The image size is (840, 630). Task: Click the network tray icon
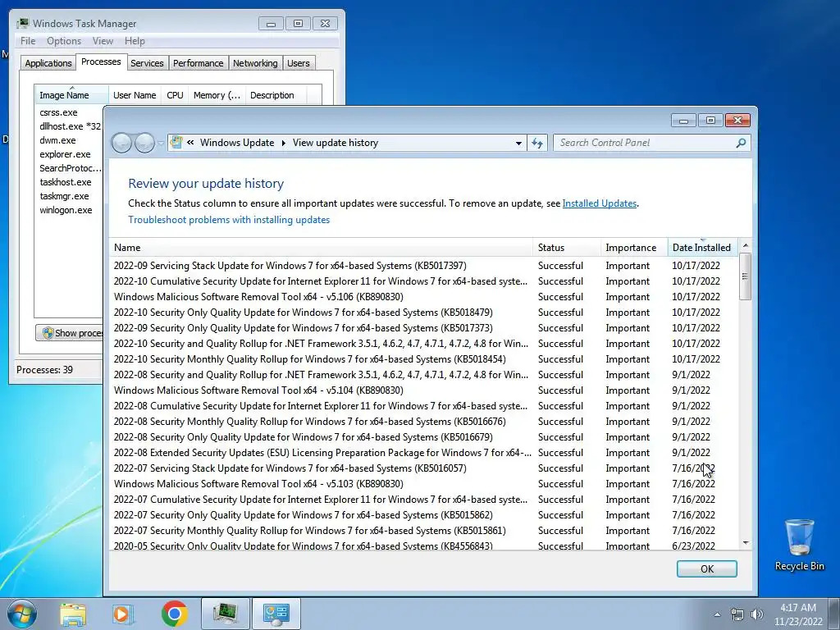[x=737, y=614]
